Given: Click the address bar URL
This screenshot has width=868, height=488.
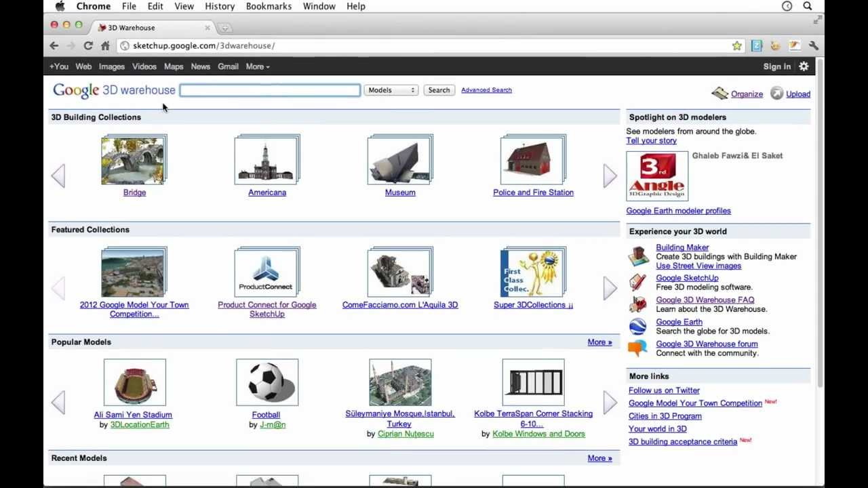Looking at the screenshot, I should tap(204, 45).
